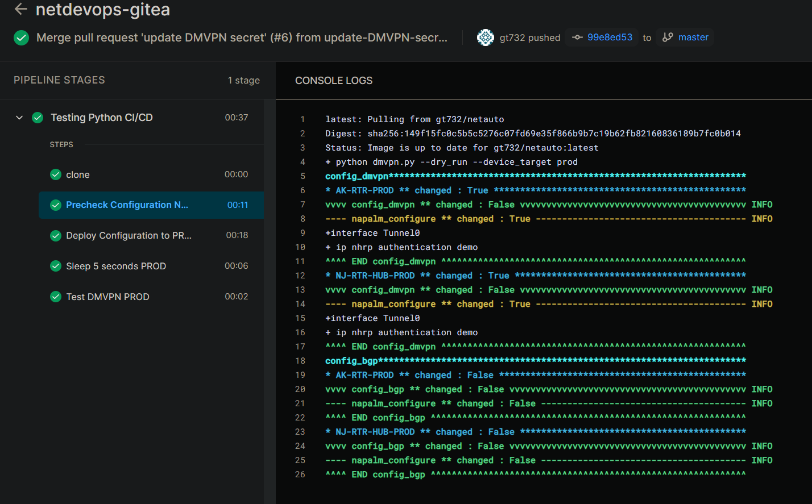
Task: Click the branch icon beside master
Action: [x=668, y=38]
